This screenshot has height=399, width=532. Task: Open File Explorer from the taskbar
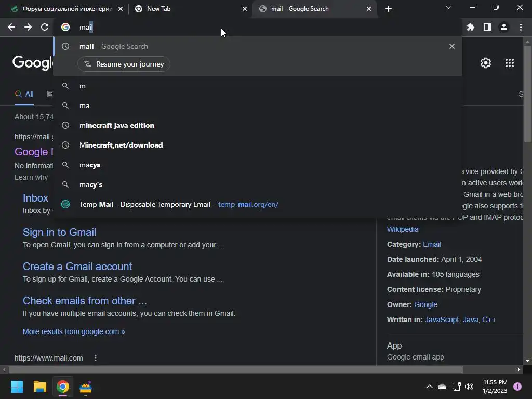click(39, 387)
